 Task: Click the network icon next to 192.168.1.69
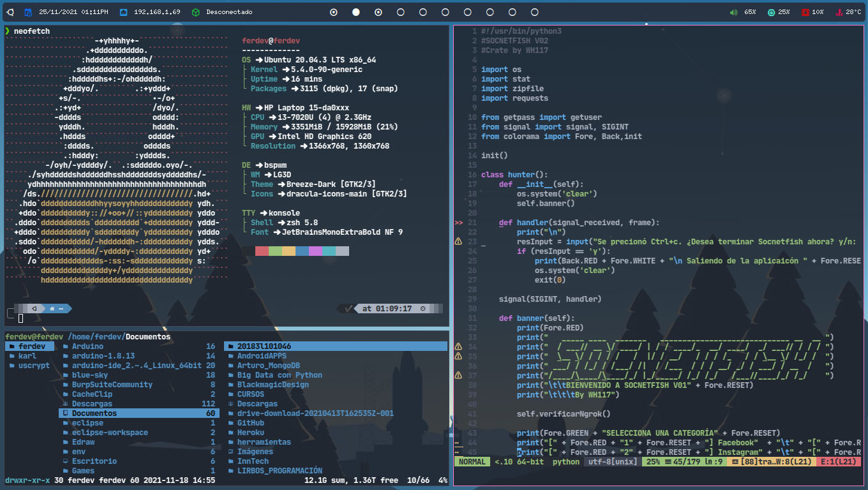(x=123, y=12)
